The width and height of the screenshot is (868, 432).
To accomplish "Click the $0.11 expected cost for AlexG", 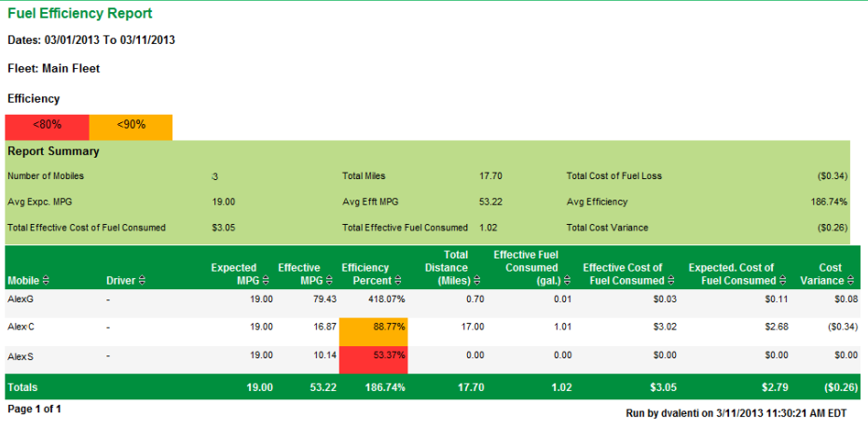I will [x=777, y=300].
